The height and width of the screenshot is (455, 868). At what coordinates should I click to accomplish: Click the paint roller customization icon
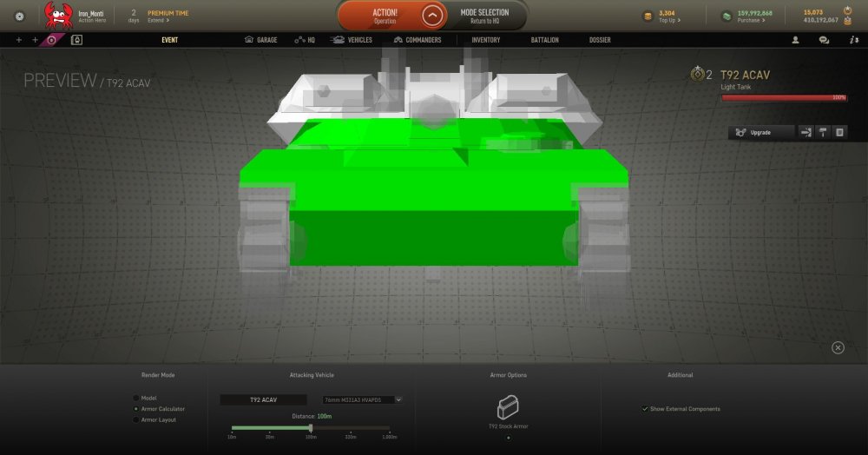823,132
